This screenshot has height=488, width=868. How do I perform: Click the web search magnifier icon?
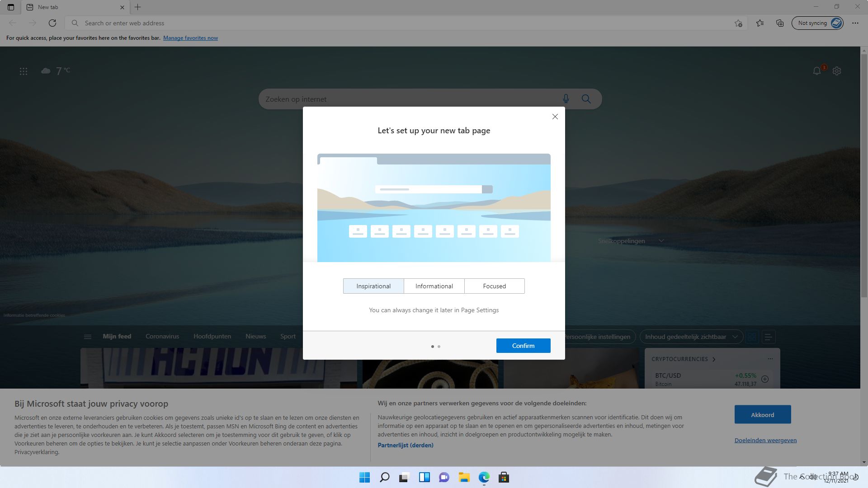pyautogui.click(x=586, y=99)
